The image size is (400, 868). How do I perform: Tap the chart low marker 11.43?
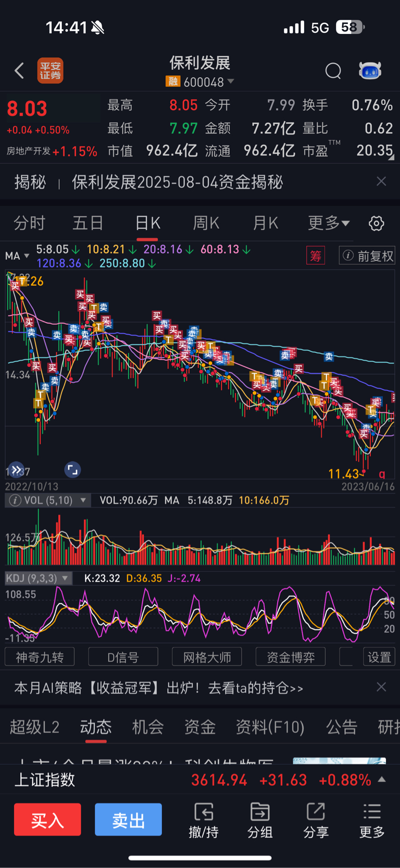[344, 474]
